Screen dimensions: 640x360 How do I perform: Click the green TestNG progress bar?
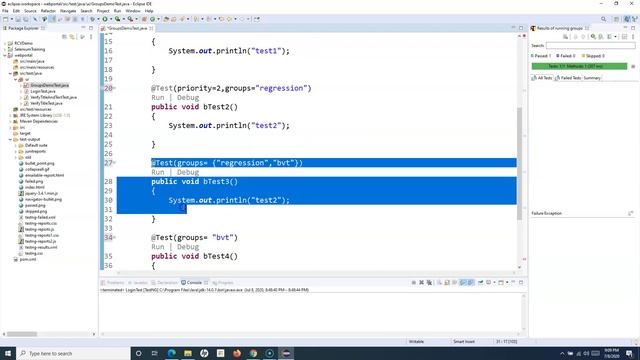coord(579,66)
